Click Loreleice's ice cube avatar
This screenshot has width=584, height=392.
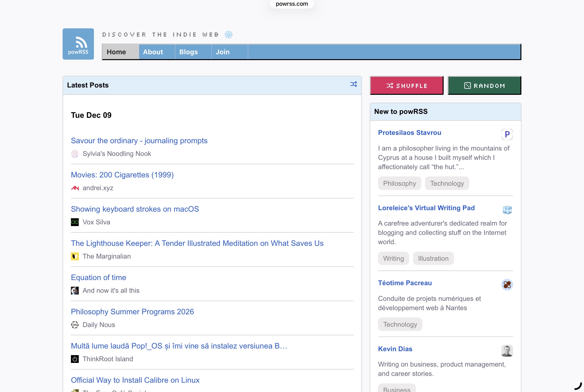507,209
